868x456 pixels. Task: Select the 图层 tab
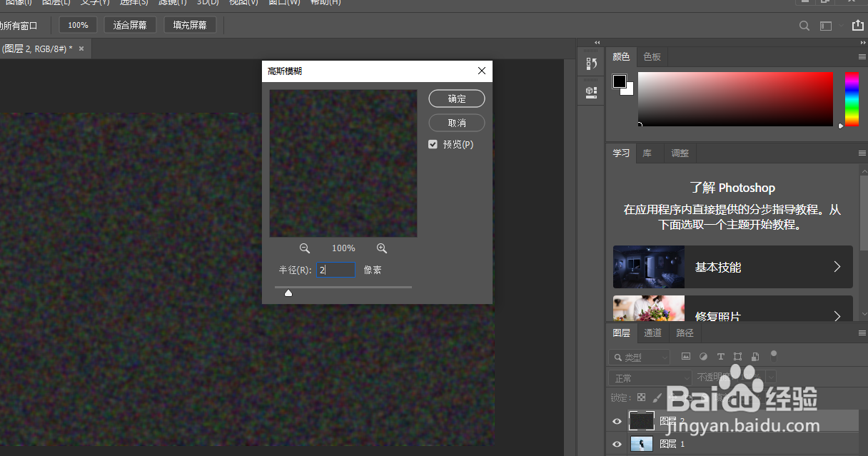click(621, 333)
